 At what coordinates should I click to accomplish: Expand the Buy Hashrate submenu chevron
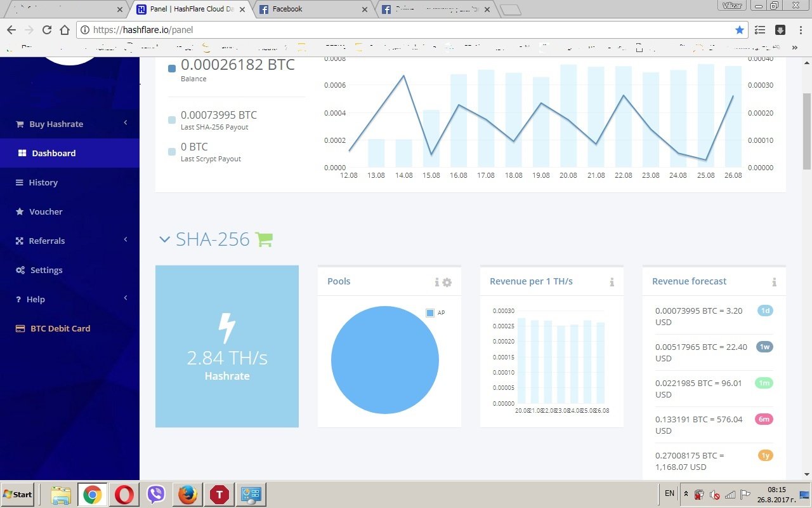126,123
